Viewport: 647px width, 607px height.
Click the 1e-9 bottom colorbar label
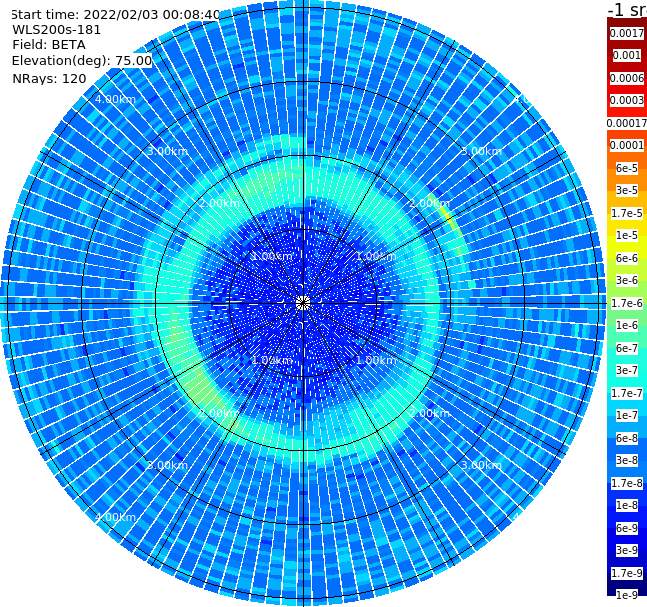[627, 595]
